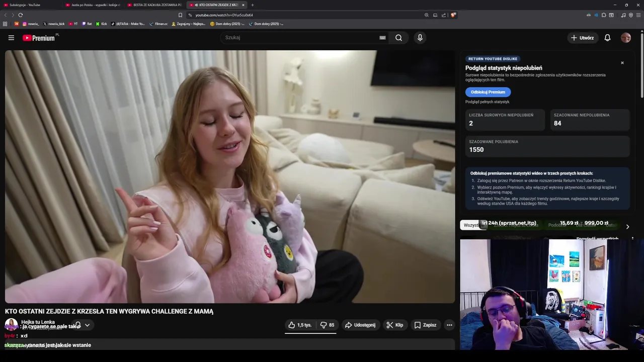Like the video (1,5 tys.)
644x362 pixels.
click(x=300, y=325)
